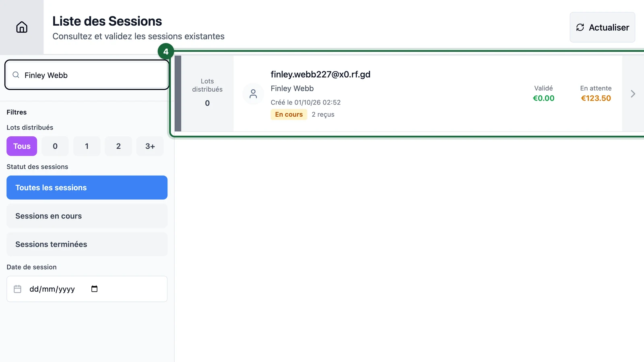
Task: Show Sessions en cours only
Action: pos(87,216)
